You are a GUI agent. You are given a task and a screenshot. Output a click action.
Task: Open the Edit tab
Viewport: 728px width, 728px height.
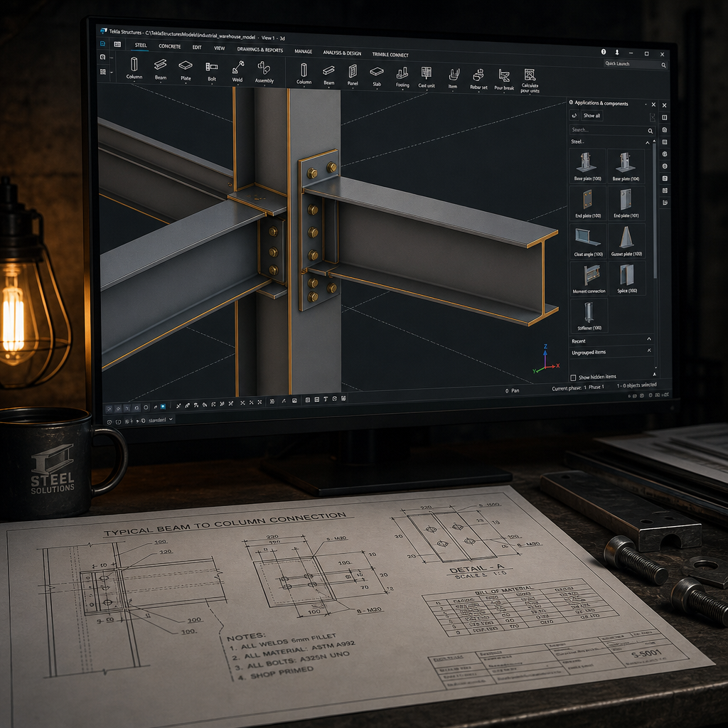[x=197, y=47]
